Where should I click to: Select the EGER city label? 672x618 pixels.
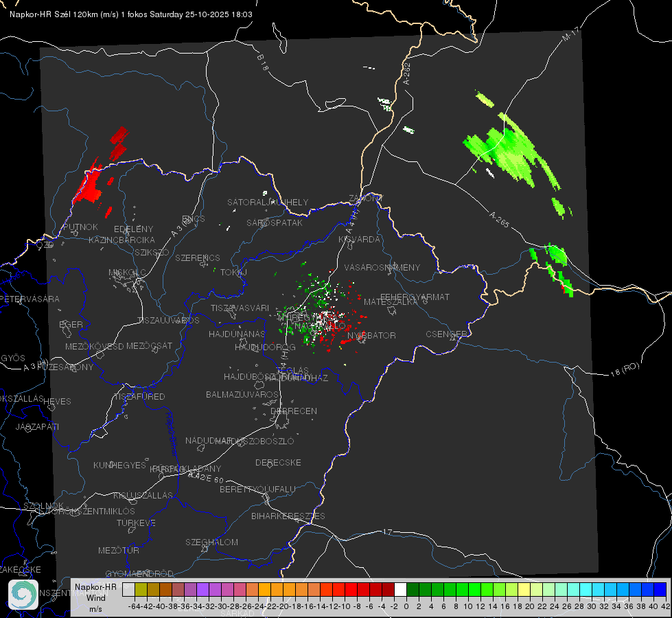click(x=71, y=325)
